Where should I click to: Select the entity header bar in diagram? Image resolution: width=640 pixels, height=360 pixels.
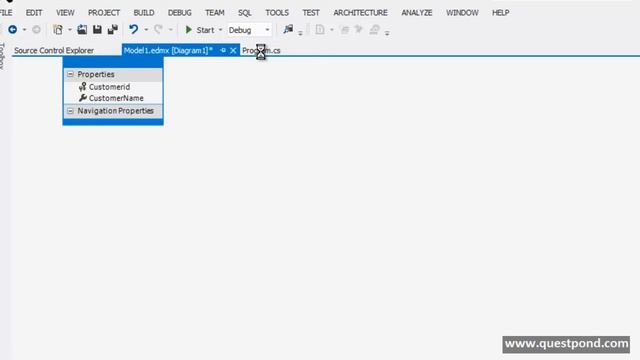point(113,62)
